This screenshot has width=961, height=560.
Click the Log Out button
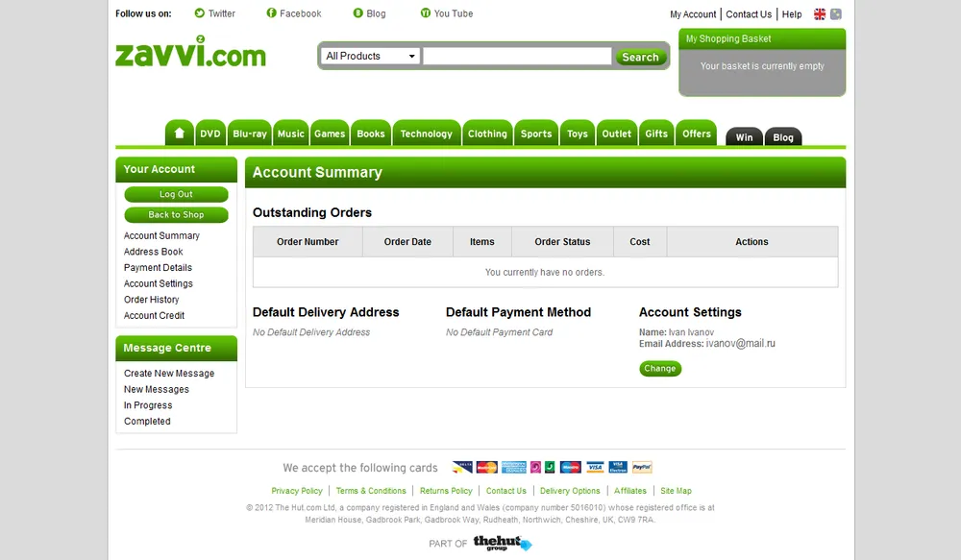[x=176, y=194]
